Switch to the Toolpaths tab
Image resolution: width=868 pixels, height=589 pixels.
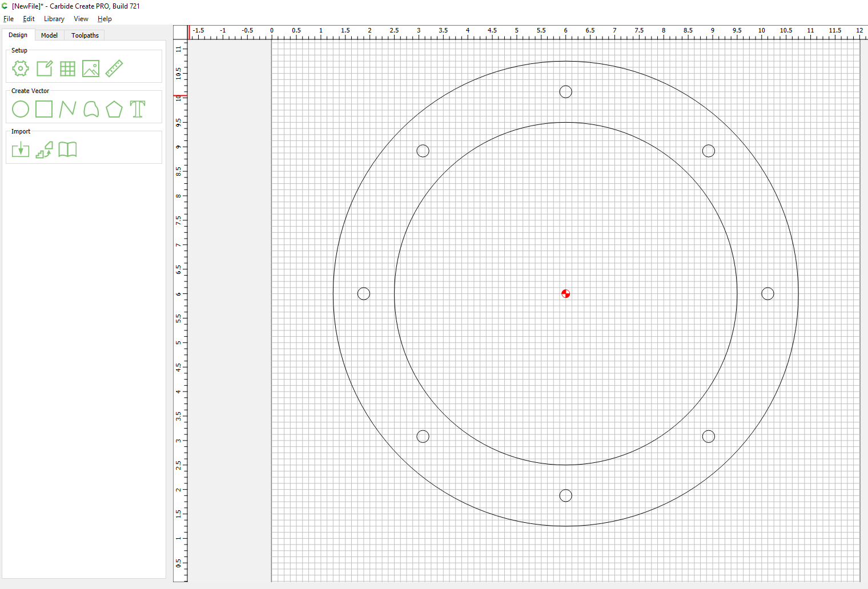(x=85, y=35)
